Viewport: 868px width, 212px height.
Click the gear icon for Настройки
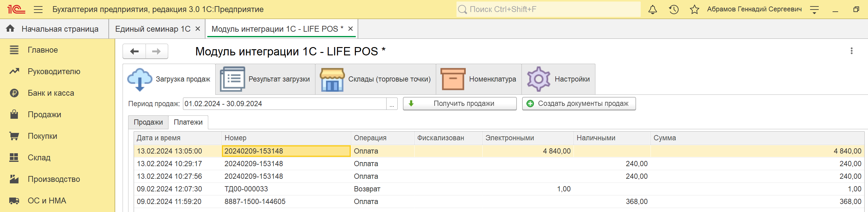538,79
